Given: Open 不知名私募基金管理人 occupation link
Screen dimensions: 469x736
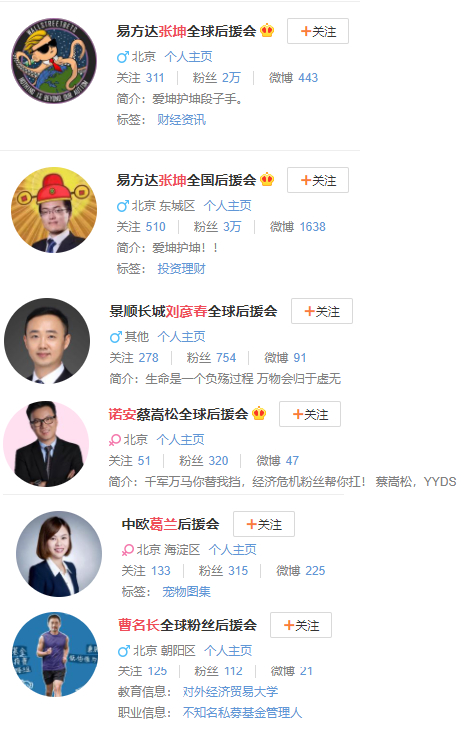Looking at the screenshot, I should [x=242, y=713].
